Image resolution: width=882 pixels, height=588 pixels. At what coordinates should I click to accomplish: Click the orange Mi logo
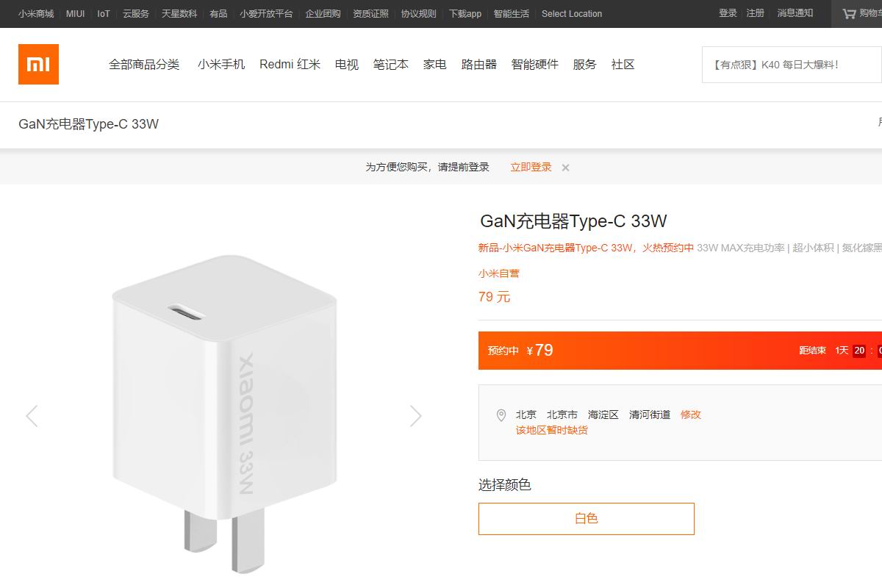(38, 65)
